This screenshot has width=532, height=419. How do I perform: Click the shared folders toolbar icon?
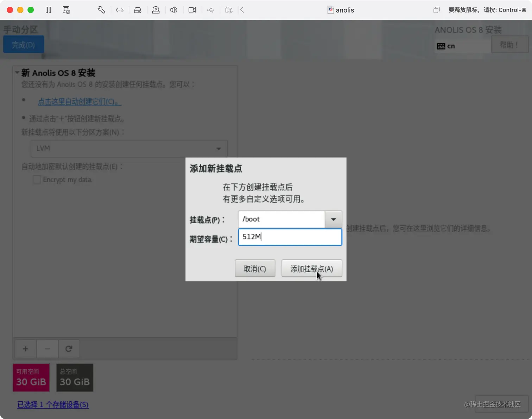pyautogui.click(x=229, y=10)
